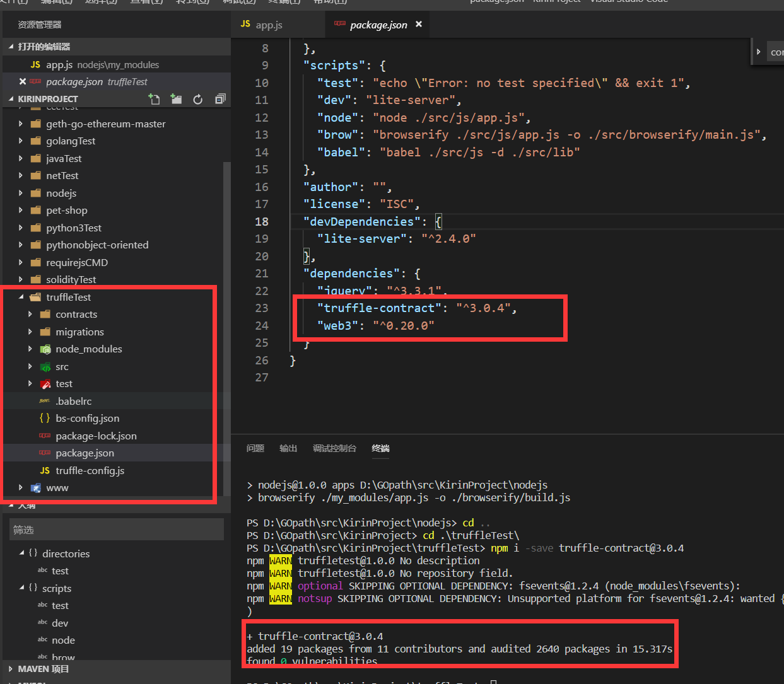Click "babel" script key on line 14
The height and width of the screenshot is (684, 784).
point(341,152)
